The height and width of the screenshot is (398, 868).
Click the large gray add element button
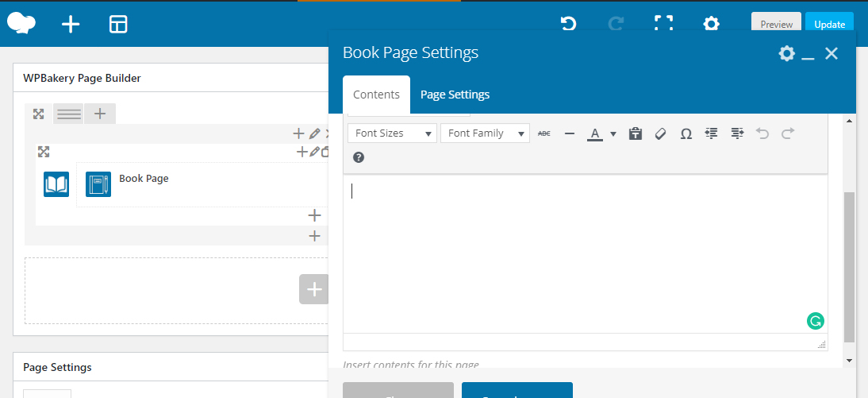(x=314, y=289)
